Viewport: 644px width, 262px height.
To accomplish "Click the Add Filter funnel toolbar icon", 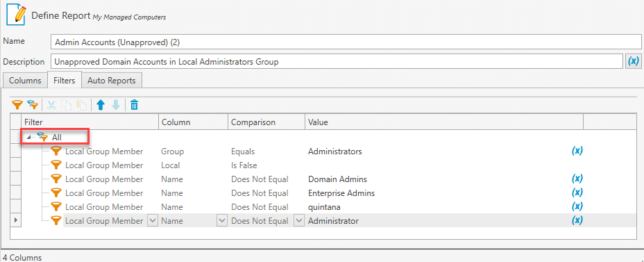I will click(17, 106).
